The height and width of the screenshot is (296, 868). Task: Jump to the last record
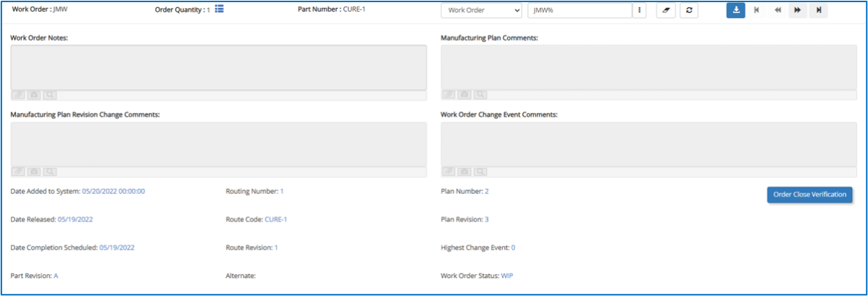818,10
